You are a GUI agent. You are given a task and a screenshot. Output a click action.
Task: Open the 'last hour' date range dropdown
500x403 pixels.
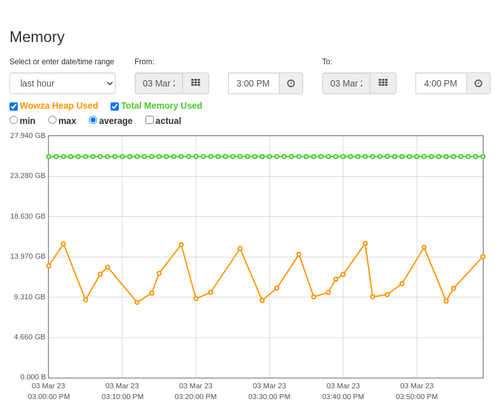[x=63, y=83]
